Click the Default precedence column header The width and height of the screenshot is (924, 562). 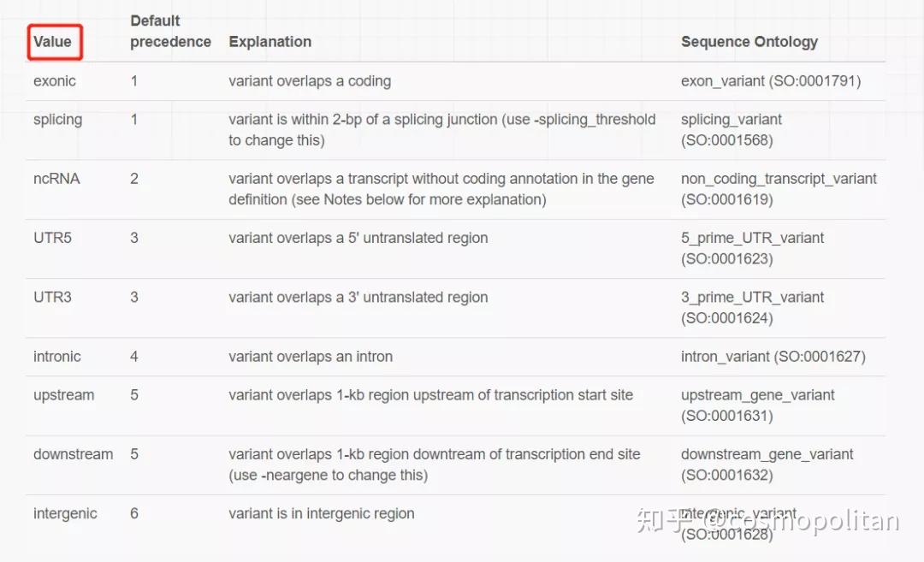point(170,32)
